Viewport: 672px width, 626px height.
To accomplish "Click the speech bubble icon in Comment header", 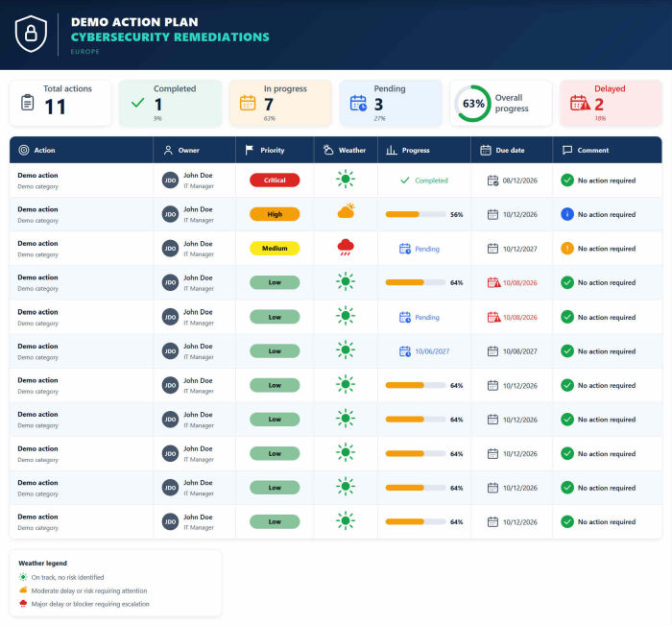I will [567, 150].
